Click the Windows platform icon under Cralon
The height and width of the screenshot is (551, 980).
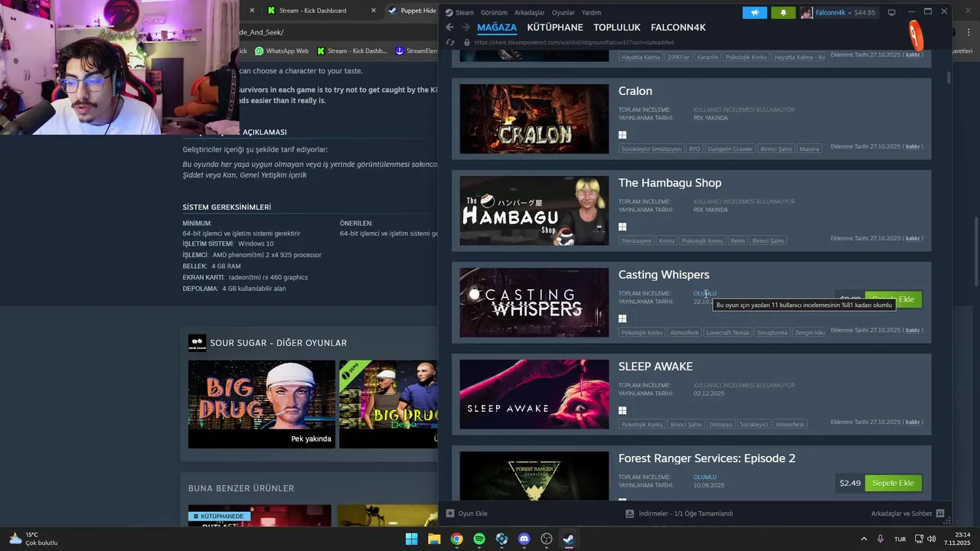coord(622,135)
